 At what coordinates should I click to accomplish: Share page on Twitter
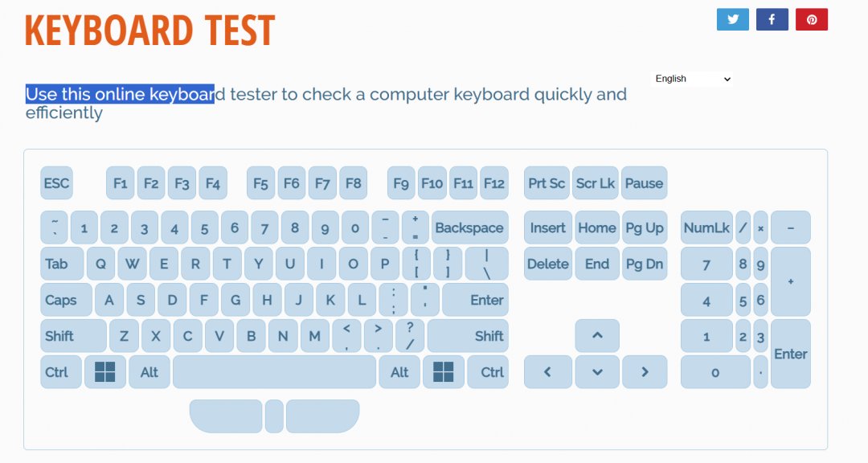tap(732, 19)
